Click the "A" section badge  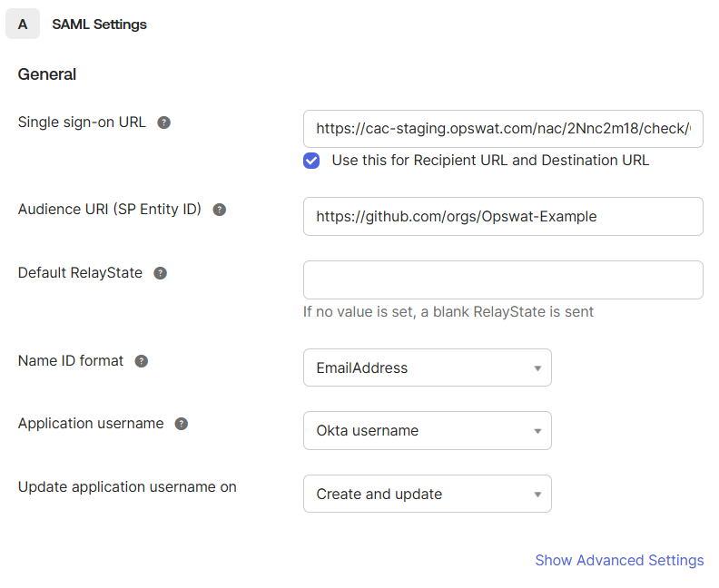(23, 24)
